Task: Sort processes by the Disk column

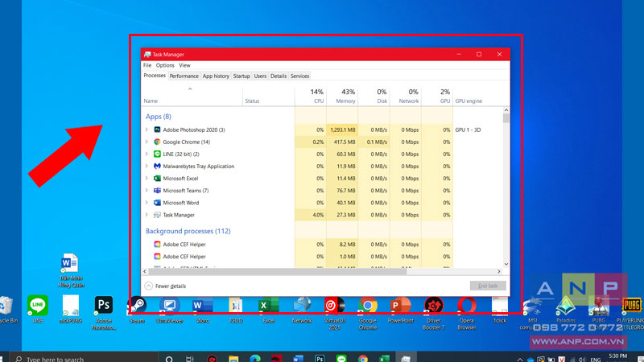Action: [374, 96]
